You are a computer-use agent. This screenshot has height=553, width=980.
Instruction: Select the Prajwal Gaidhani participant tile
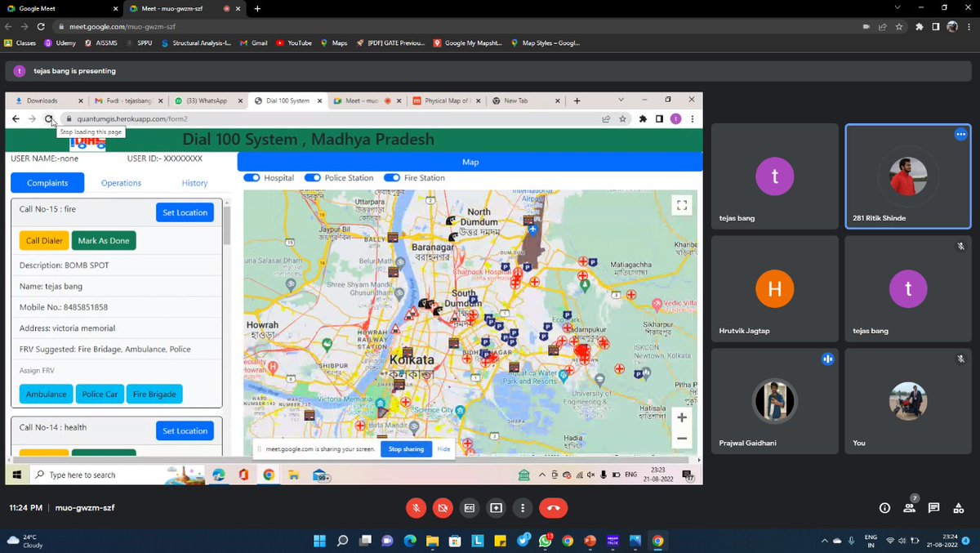click(774, 401)
